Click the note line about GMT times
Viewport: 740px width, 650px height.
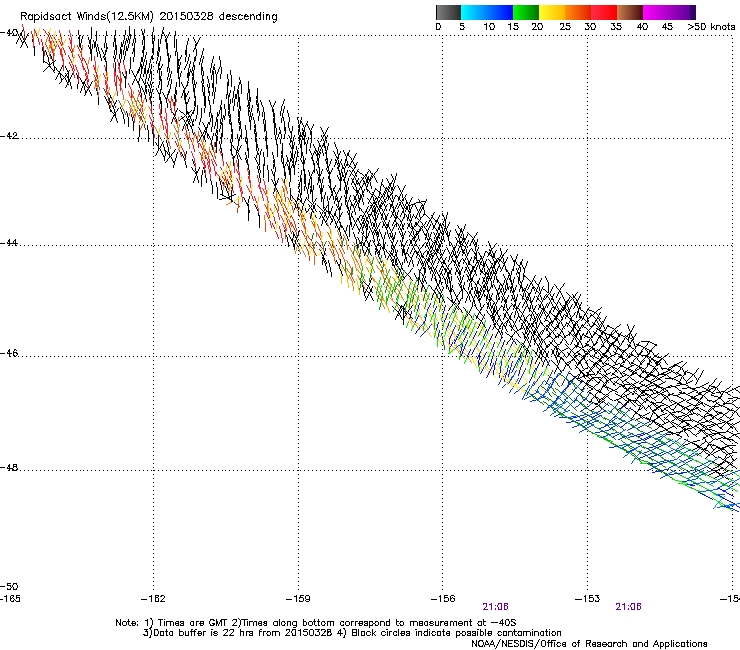click(316, 623)
